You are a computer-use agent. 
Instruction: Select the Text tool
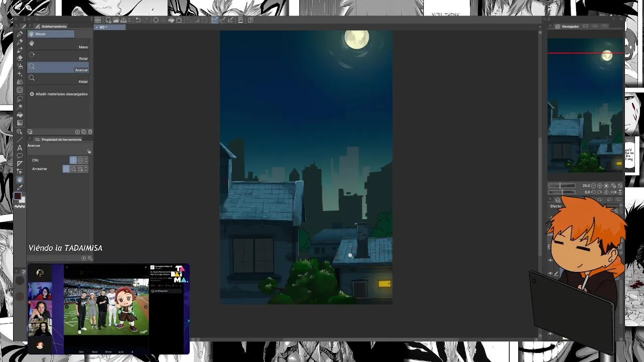pos(20,148)
